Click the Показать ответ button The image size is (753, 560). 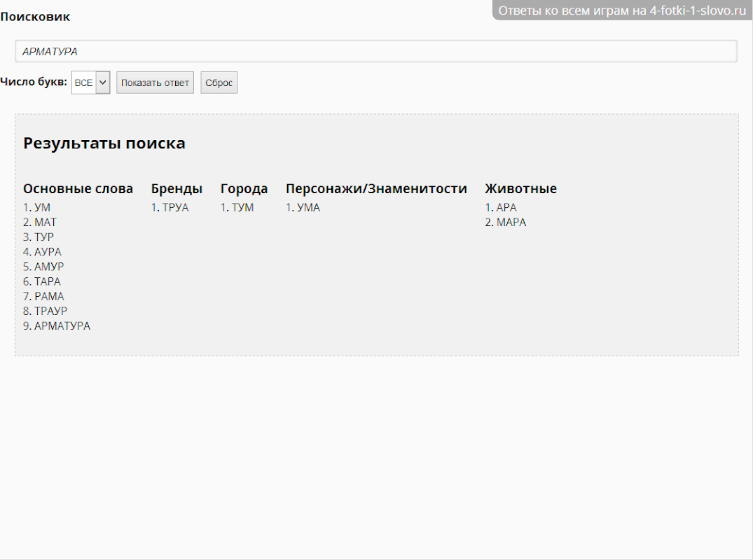tap(155, 83)
